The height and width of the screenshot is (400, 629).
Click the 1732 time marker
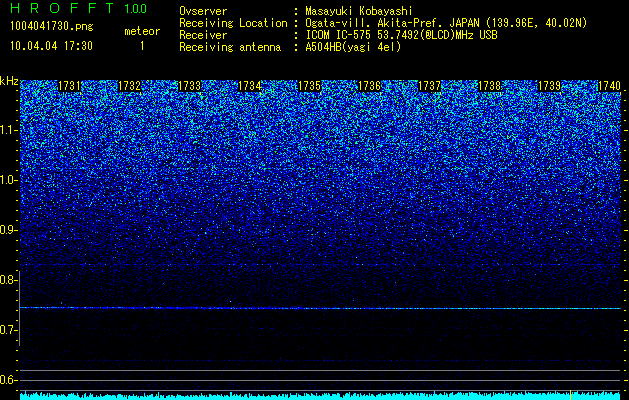130,86
